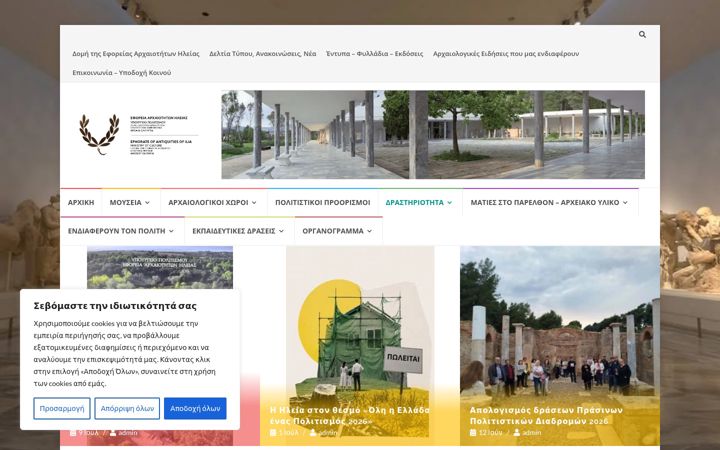The image size is (720, 450).
Task: Open ΠΟΛΙΤΙΣΤΙΚΟΙ ΠΡΟΟΡΙΣΜΟΙ menu item
Action: click(323, 202)
